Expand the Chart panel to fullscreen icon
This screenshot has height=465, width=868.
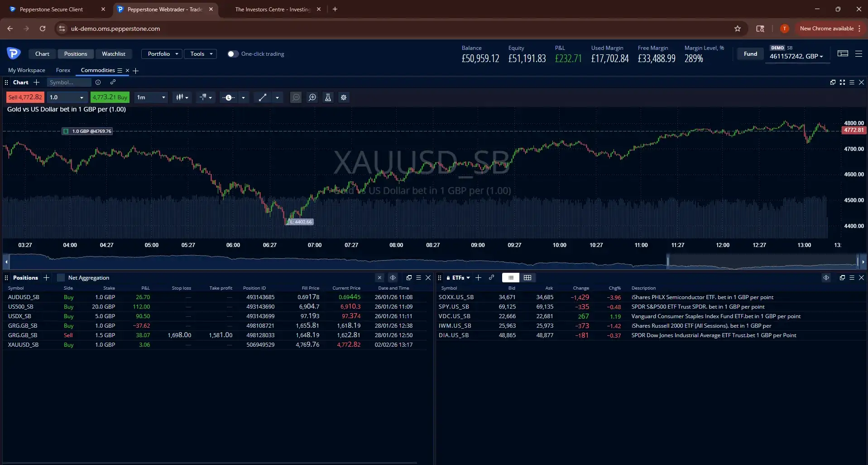tap(843, 82)
